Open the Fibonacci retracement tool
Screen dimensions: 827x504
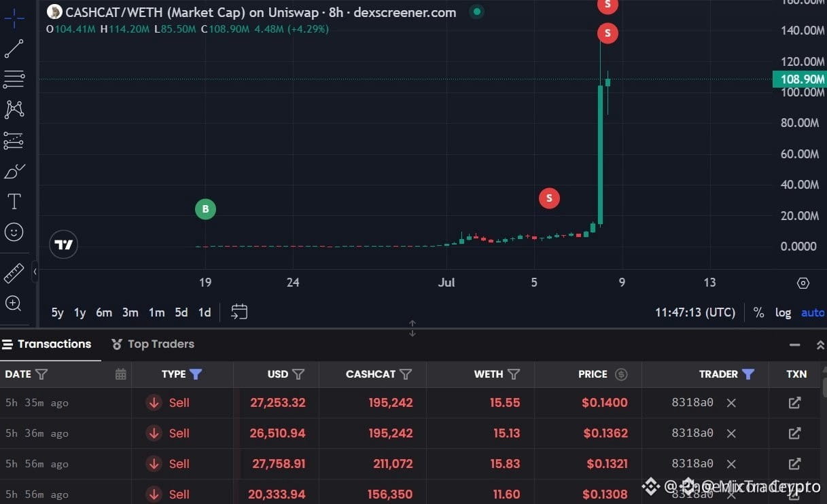(x=14, y=79)
